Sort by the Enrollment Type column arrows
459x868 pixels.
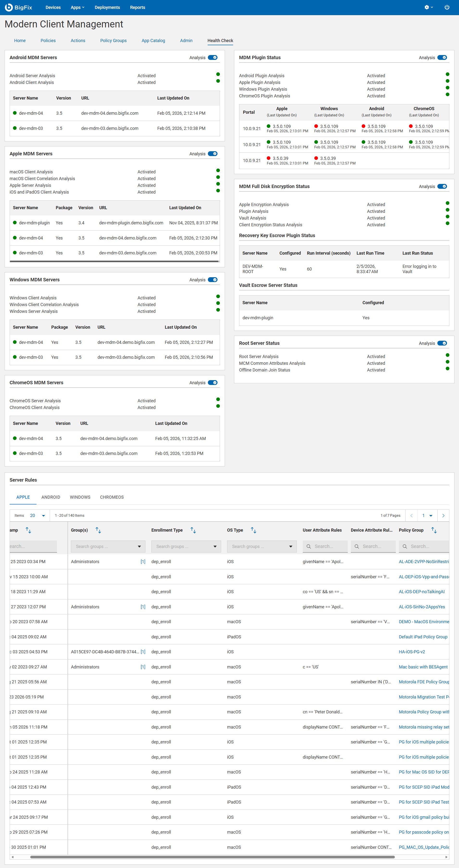tap(193, 530)
